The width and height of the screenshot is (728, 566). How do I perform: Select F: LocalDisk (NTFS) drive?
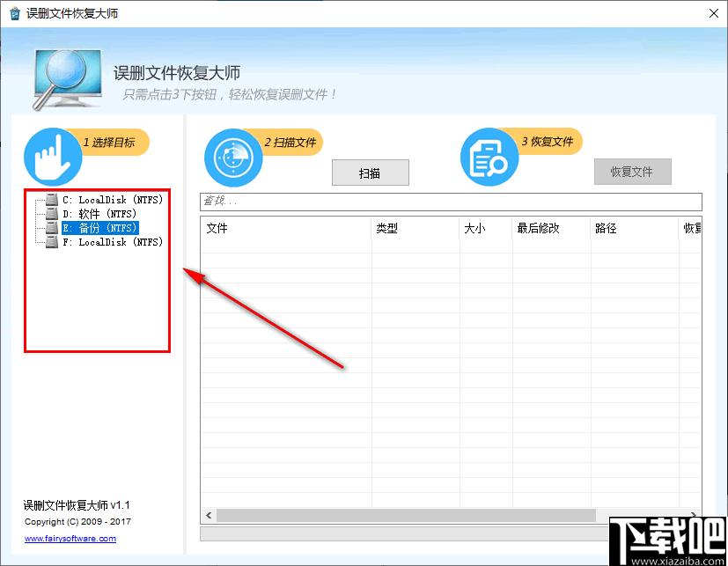click(x=113, y=242)
